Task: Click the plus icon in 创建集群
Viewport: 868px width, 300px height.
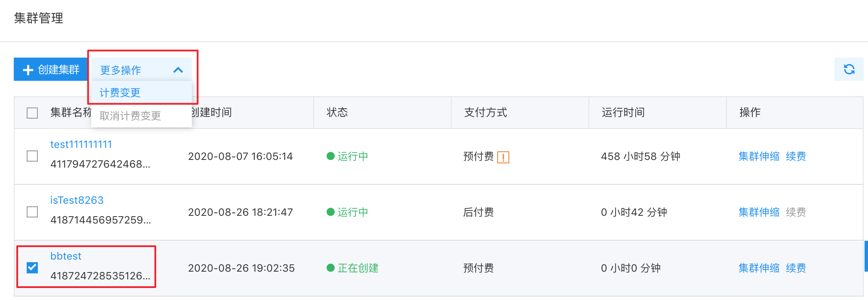Action: [28, 70]
